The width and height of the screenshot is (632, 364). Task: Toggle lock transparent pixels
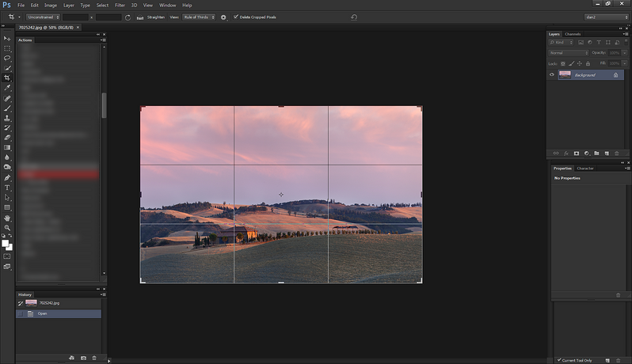pos(563,63)
